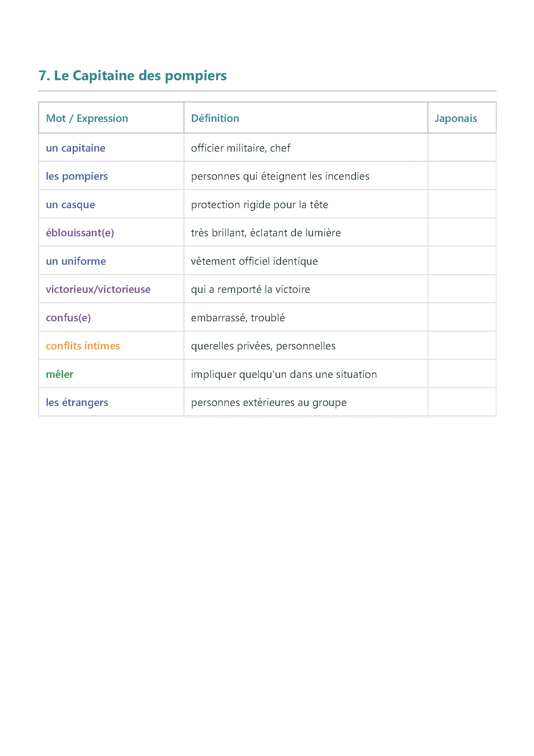Click the definition 'qui a remporté la victoire'
Screen dimensions: 534x756
(250, 289)
